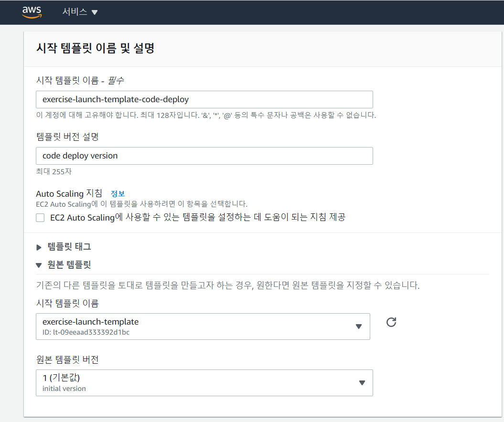Image resolution: width=504 pixels, height=422 pixels.
Task: Click the AWS logo
Action: pyautogui.click(x=32, y=12)
